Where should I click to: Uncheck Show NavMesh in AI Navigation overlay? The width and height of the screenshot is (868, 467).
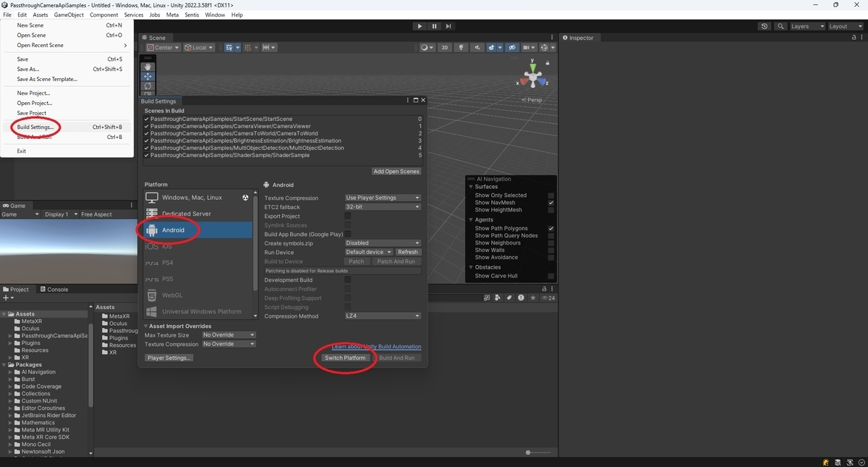click(551, 202)
